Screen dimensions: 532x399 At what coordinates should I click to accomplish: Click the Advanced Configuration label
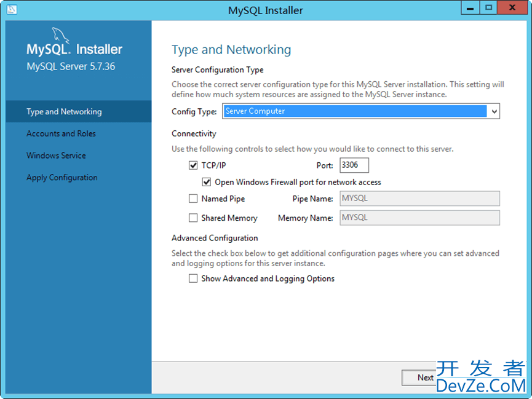[215, 238]
